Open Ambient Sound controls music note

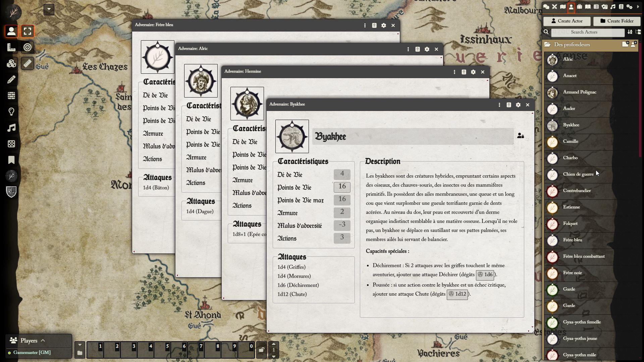11,128
